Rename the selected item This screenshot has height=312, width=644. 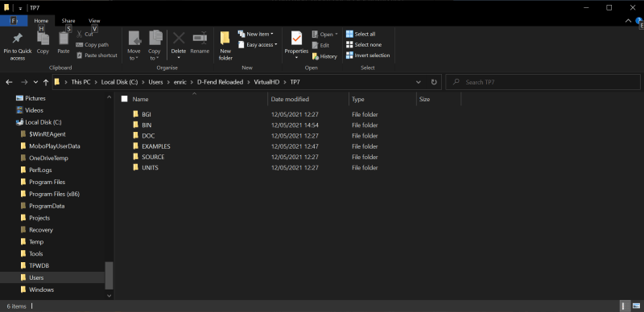(x=200, y=43)
